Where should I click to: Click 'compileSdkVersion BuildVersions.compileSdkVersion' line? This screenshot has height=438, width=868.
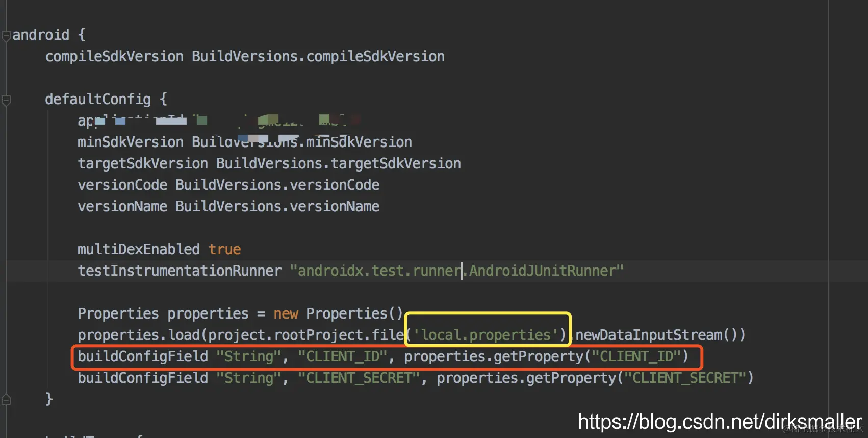[245, 56]
